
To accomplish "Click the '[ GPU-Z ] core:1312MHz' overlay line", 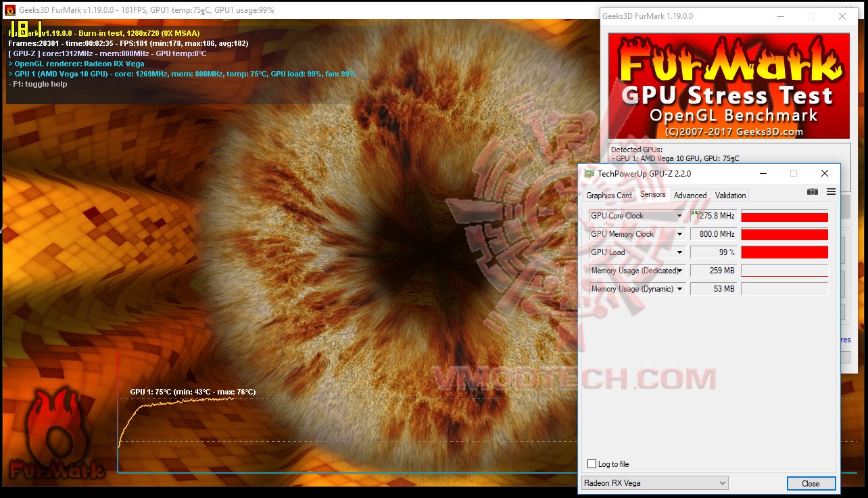I will (x=107, y=53).
